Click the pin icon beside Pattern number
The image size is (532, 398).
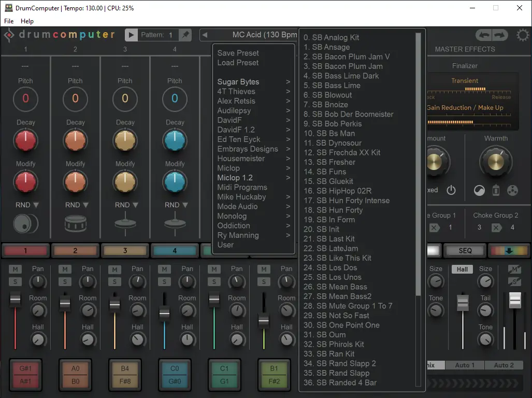pos(185,35)
